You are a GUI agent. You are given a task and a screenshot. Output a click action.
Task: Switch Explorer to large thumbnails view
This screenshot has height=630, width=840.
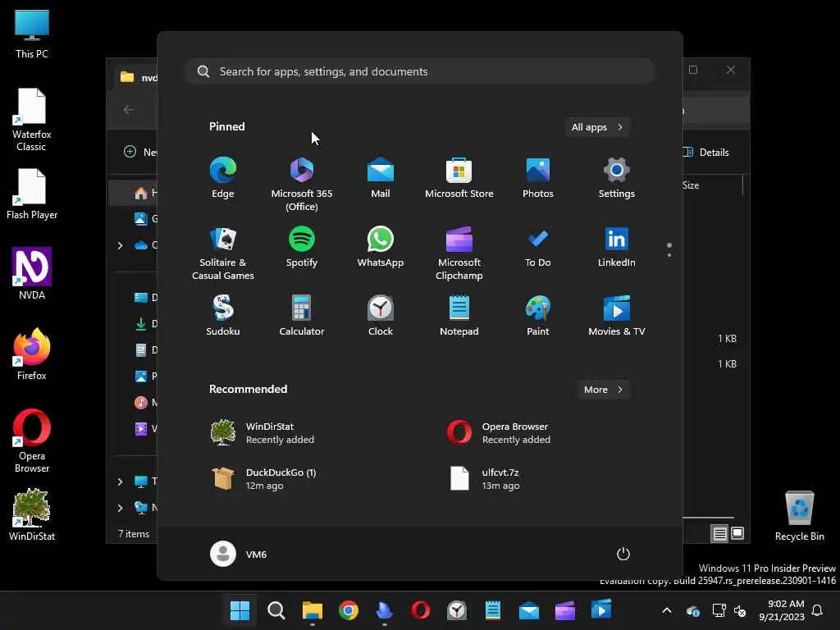737,533
